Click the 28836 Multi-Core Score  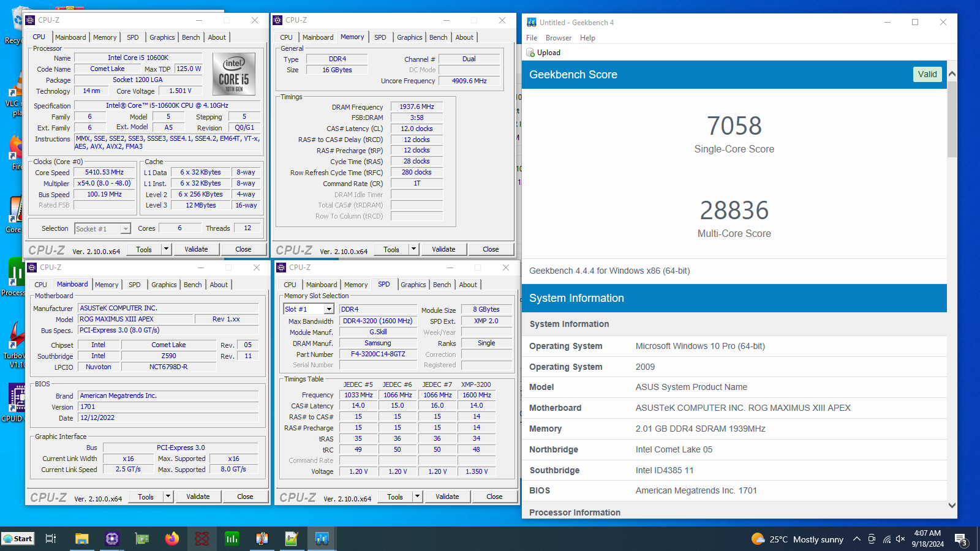pyautogui.click(x=734, y=211)
